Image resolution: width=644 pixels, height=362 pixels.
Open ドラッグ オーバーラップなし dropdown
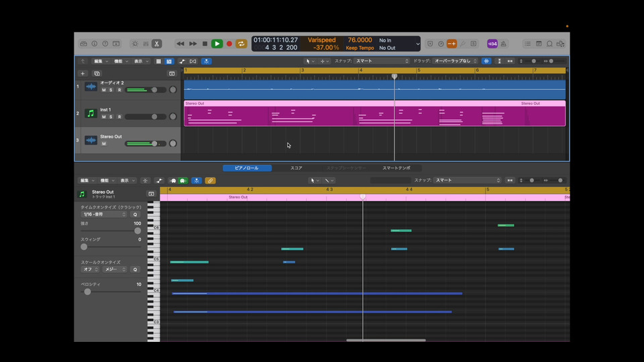point(455,61)
